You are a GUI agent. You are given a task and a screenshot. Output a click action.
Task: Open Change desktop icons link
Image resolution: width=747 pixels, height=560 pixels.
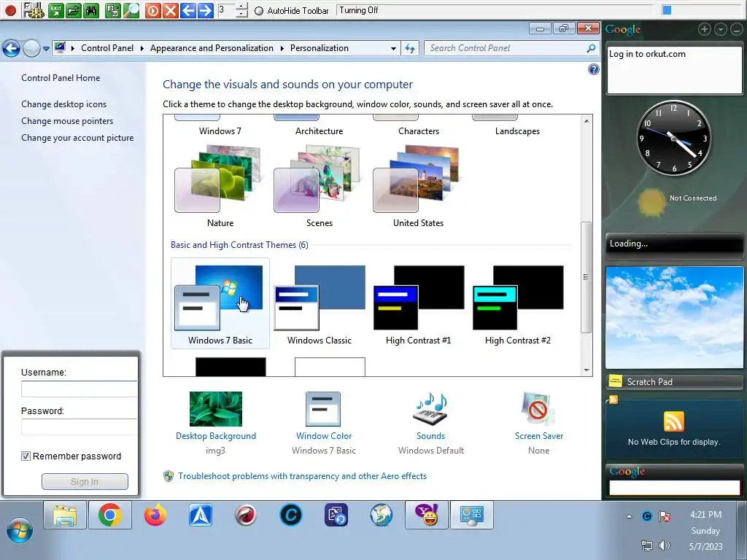pyautogui.click(x=64, y=104)
